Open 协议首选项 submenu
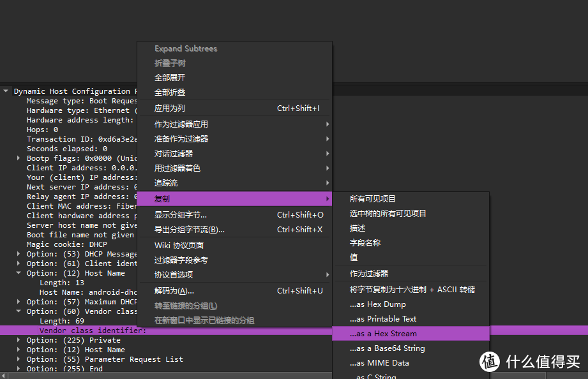The image size is (588, 379). coord(235,274)
